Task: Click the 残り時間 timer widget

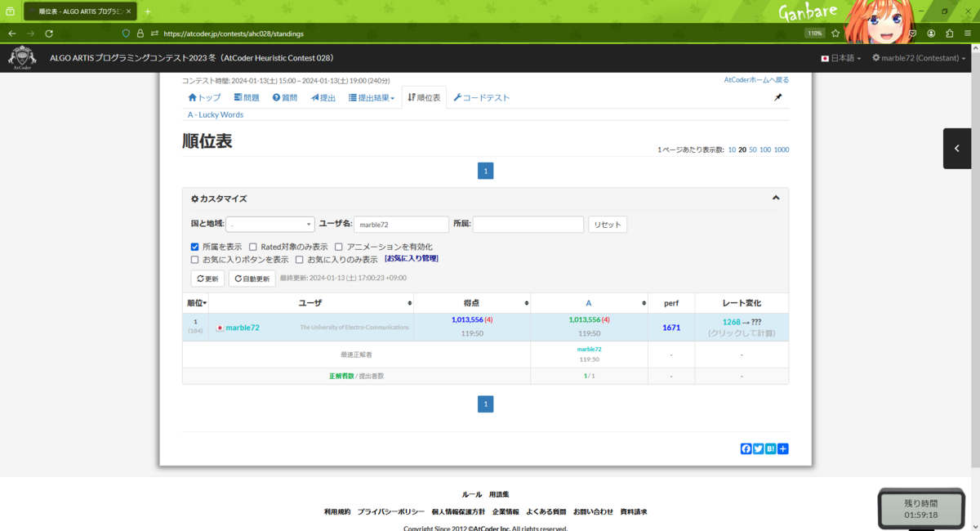Action: [920, 508]
